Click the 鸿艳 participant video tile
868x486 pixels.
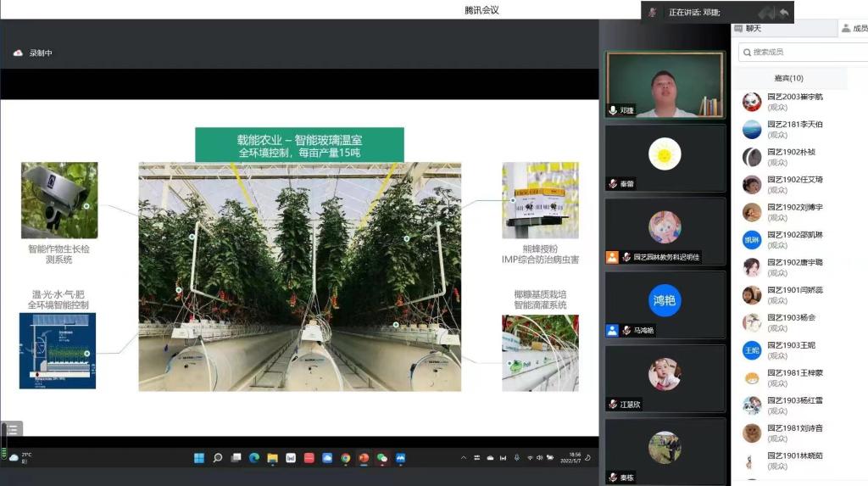[665, 300]
